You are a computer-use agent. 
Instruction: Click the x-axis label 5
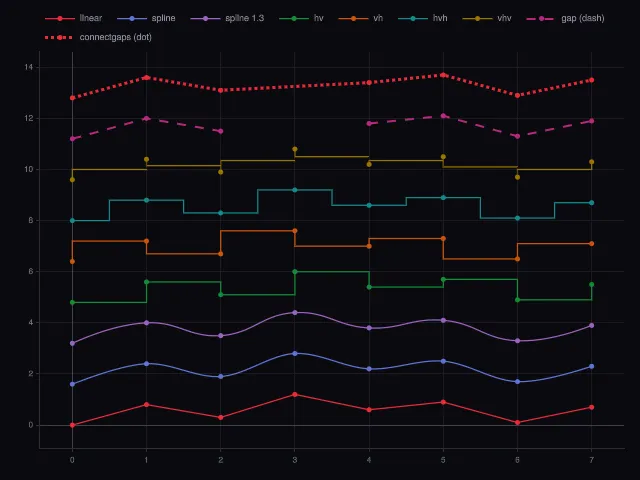point(443,460)
